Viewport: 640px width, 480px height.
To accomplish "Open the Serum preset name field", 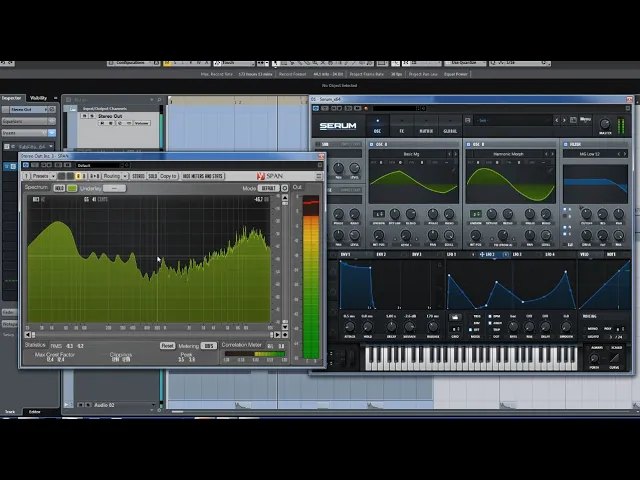I will tap(513, 120).
